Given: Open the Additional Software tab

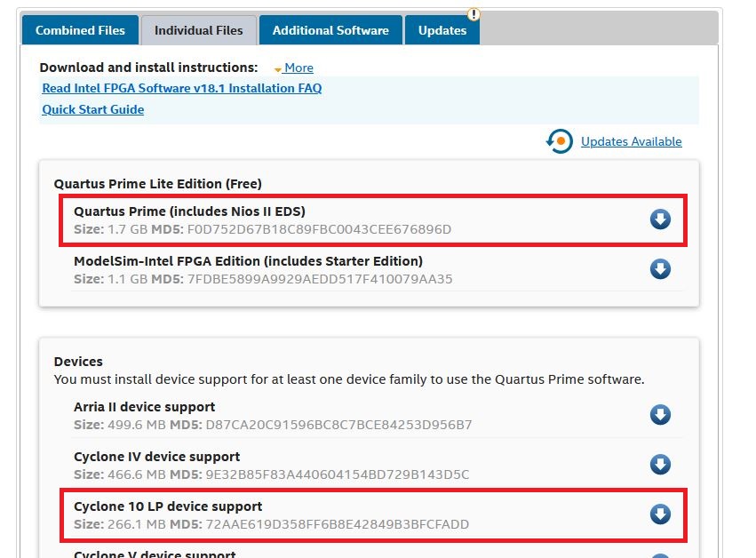Looking at the screenshot, I should click(330, 30).
